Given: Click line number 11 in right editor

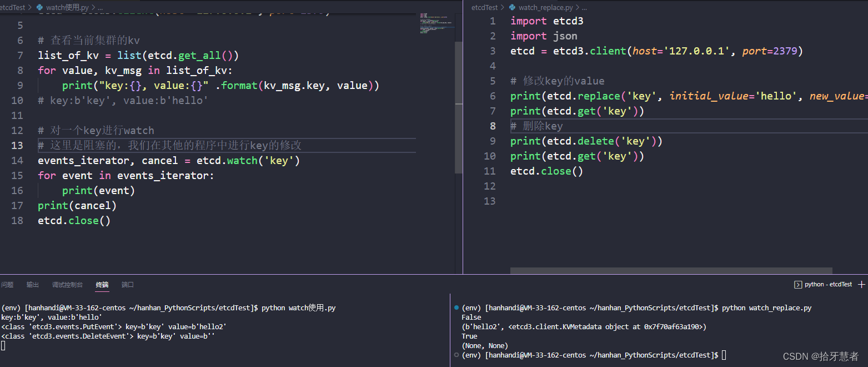Looking at the screenshot, I should 489,171.
